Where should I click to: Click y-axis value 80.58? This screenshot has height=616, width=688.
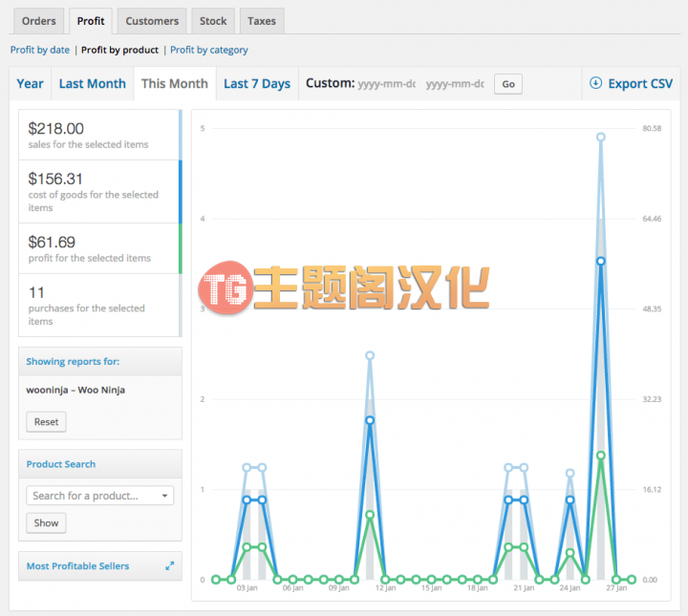(652, 129)
